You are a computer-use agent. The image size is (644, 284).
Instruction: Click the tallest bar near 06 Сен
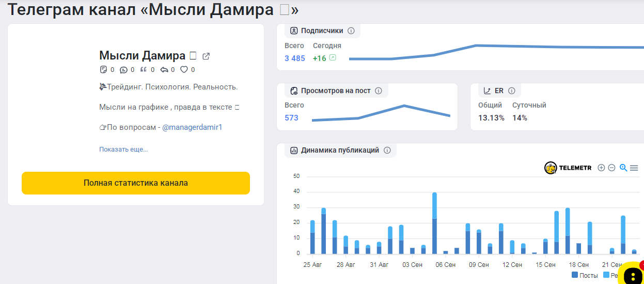click(434, 222)
